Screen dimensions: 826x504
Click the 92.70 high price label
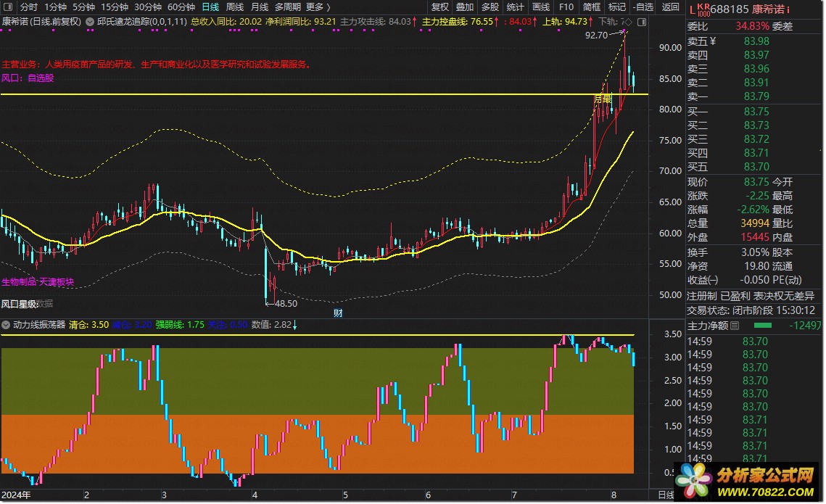[x=596, y=36]
